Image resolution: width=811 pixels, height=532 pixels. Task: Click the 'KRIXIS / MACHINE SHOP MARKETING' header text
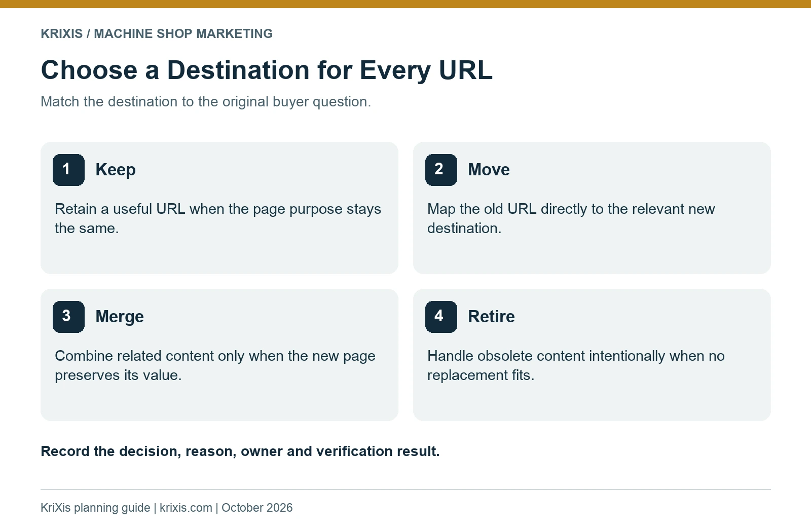tap(157, 33)
